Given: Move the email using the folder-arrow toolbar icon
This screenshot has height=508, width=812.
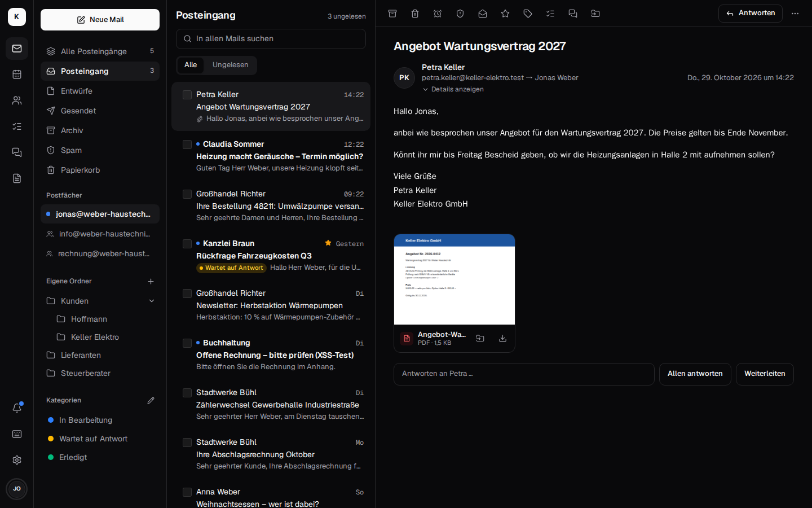Looking at the screenshot, I should (x=595, y=14).
